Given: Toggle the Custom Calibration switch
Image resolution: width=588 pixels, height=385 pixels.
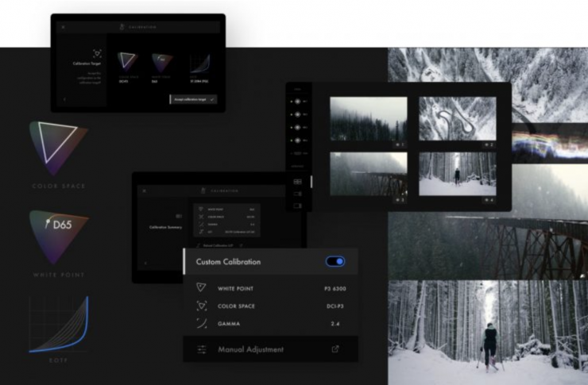Looking at the screenshot, I should coord(335,261).
